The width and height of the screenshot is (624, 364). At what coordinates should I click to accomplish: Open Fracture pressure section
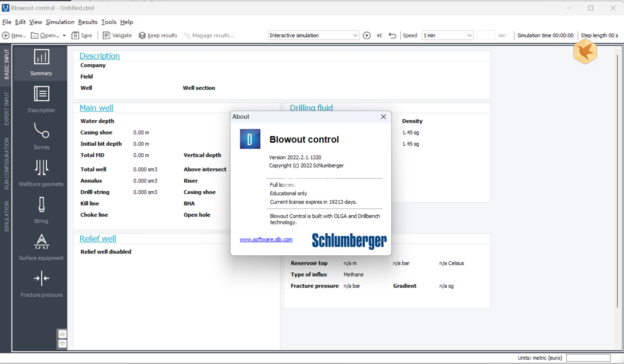click(x=41, y=284)
